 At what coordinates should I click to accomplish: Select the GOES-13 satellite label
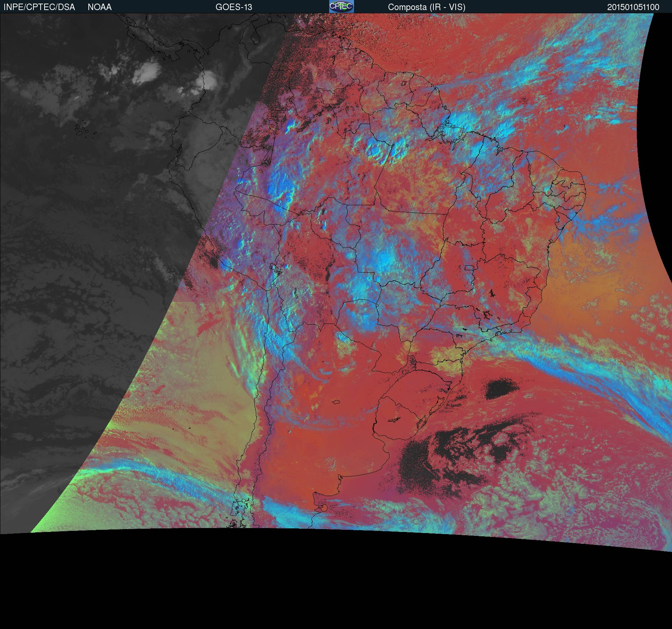pos(234,7)
